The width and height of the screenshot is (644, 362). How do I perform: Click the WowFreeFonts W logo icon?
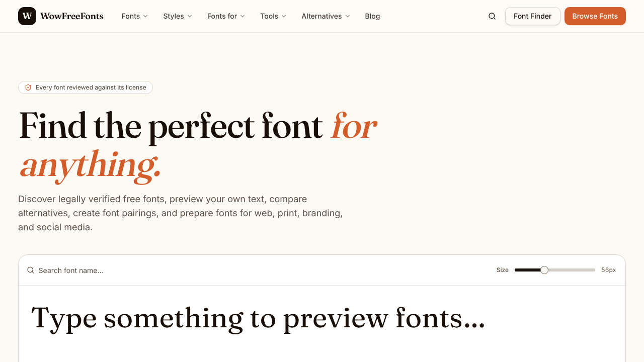tap(27, 16)
